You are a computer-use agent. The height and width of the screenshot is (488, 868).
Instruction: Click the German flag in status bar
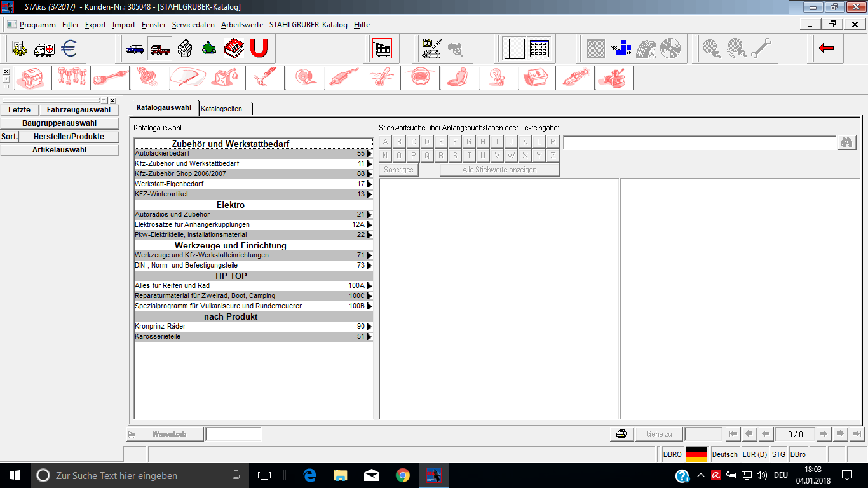click(x=696, y=454)
